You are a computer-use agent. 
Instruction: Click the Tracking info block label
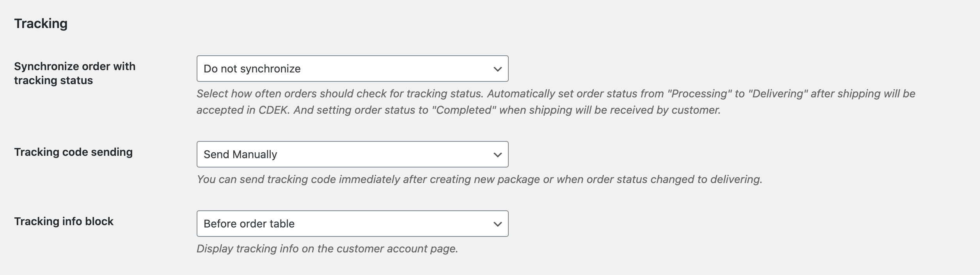pyautogui.click(x=65, y=221)
